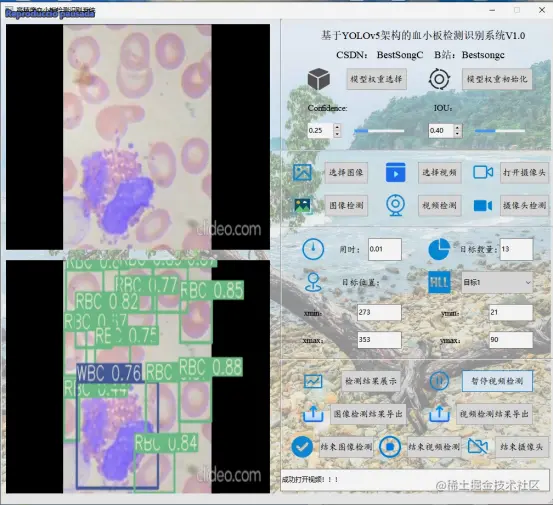This screenshot has width=554, height=506.
Task: Click the black cube model weights icon
Action: click(x=319, y=79)
